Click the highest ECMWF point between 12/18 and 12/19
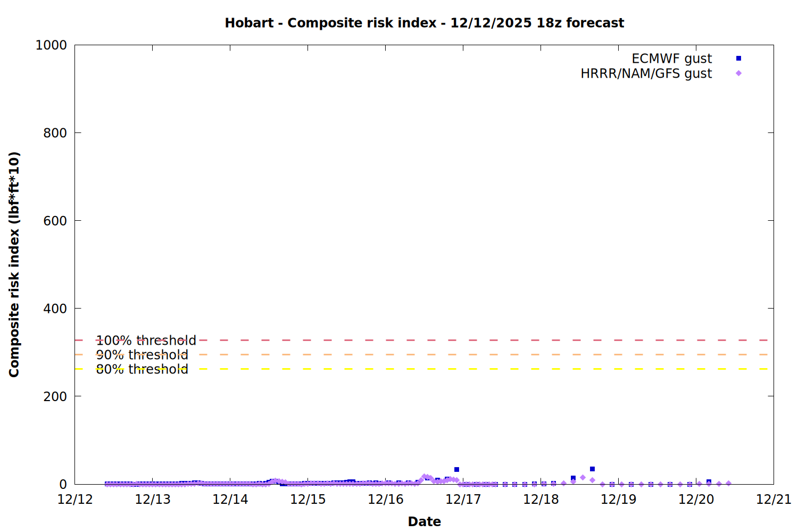This screenshot has width=798, height=532. (592, 469)
